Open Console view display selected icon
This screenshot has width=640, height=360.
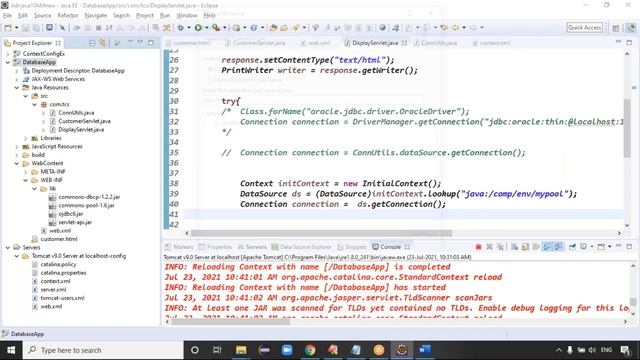pos(584,247)
